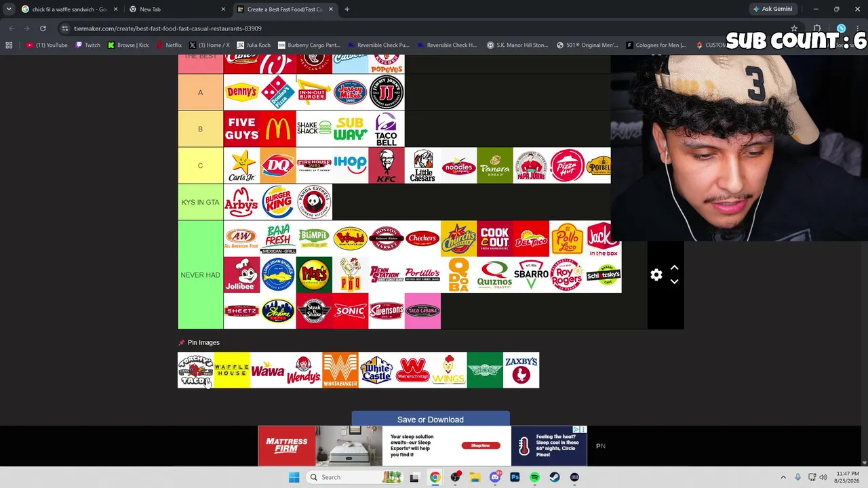This screenshot has height=488, width=868.
Task: Select the Pizza Hut logo
Action: point(568,165)
